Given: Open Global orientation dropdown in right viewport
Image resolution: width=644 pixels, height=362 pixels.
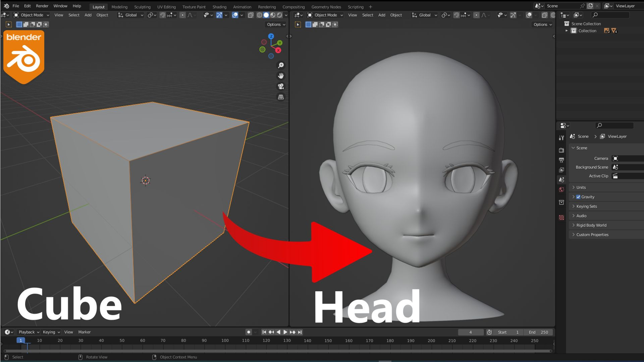Looking at the screenshot, I should [424, 15].
